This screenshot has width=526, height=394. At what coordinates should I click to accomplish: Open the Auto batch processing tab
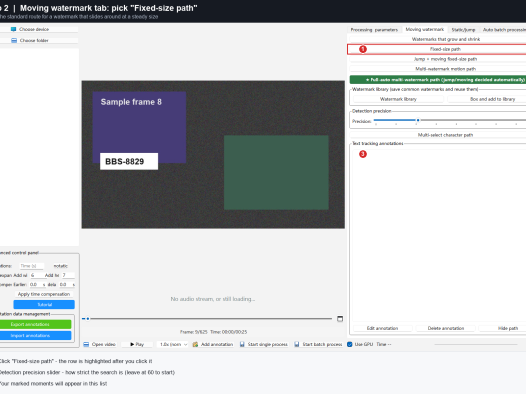click(503, 30)
